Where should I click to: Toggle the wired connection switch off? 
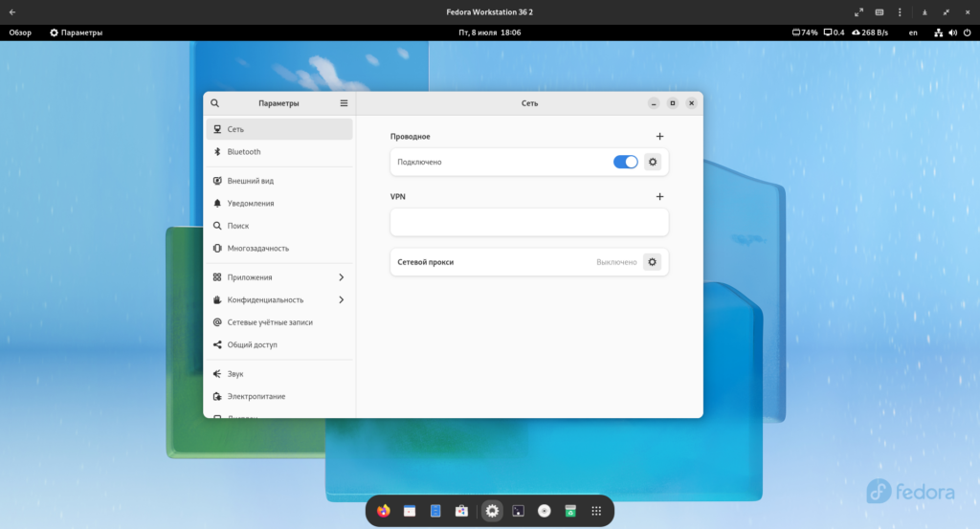625,162
